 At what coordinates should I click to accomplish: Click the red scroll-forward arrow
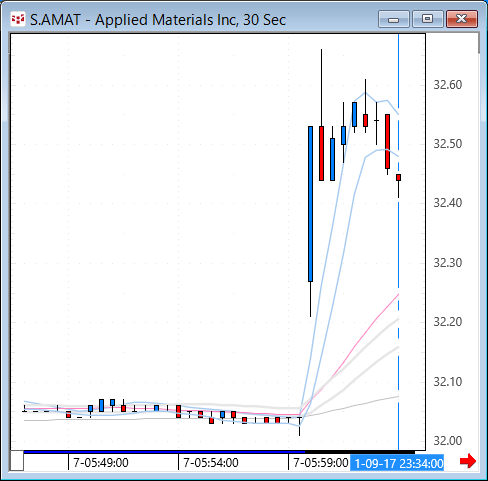click(468, 461)
